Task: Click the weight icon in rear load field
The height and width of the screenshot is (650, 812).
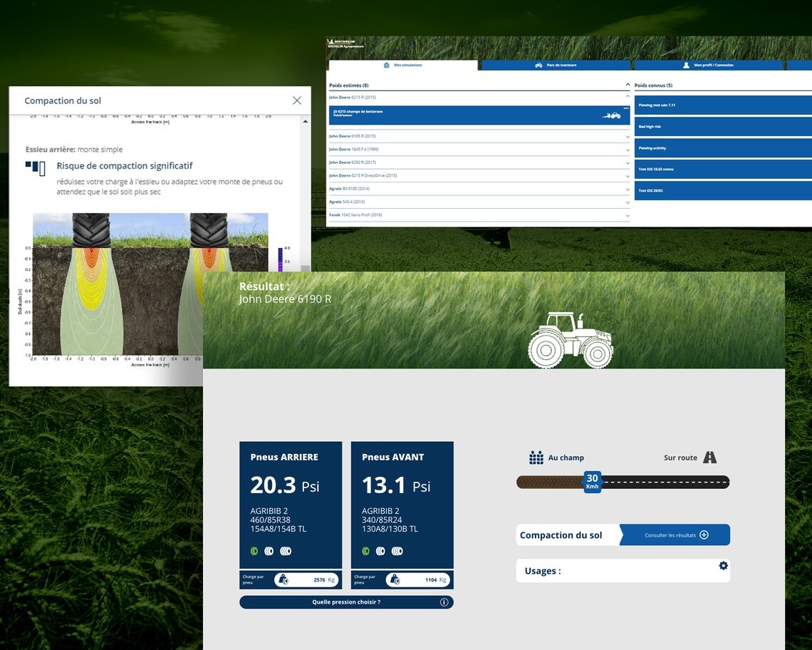Action: (283, 579)
